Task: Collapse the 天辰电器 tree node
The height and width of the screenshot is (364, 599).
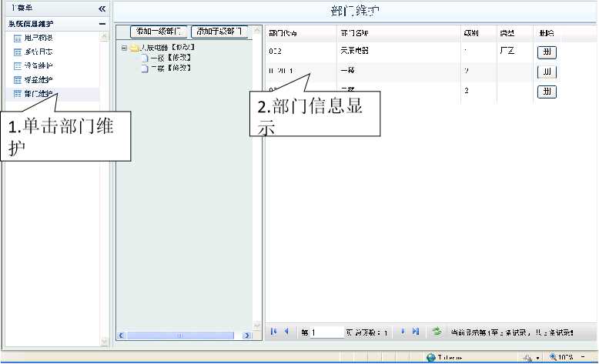Action: (124, 48)
